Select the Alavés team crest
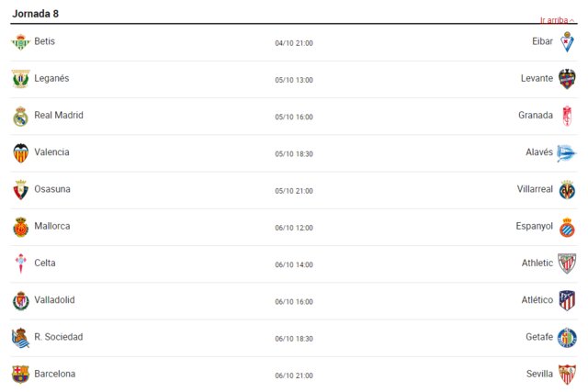The width and height of the screenshot is (588, 392). pyautogui.click(x=566, y=153)
